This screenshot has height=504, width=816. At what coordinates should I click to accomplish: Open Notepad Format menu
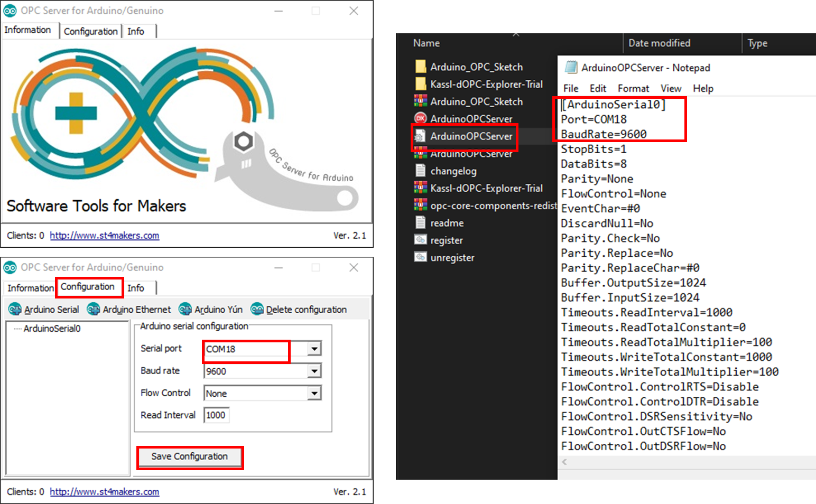pos(633,88)
